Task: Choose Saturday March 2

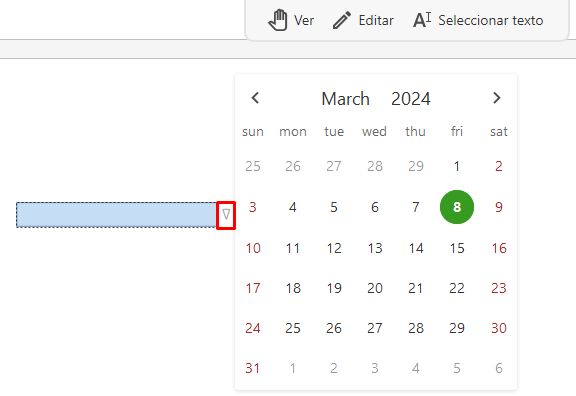Action: pyautogui.click(x=498, y=166)
